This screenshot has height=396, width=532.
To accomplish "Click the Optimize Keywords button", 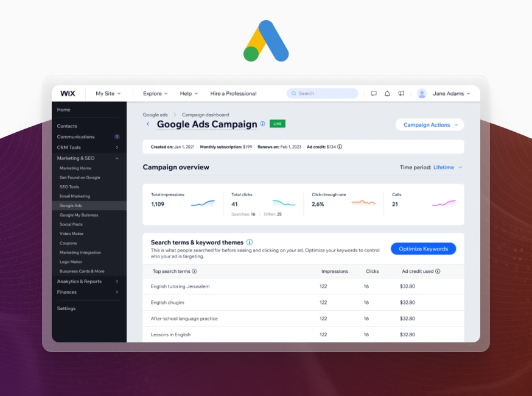I will [x=423, y=249].
